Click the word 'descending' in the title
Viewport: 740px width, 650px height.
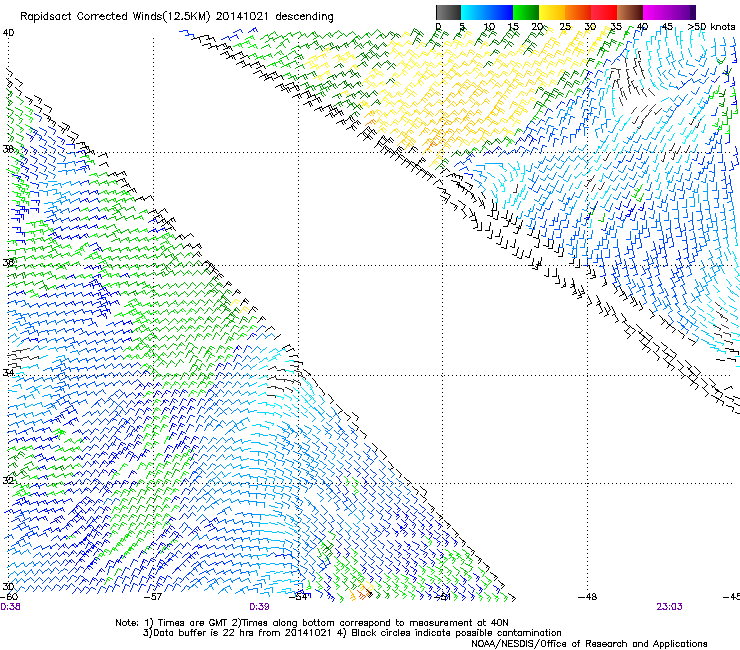click(304, 17)
